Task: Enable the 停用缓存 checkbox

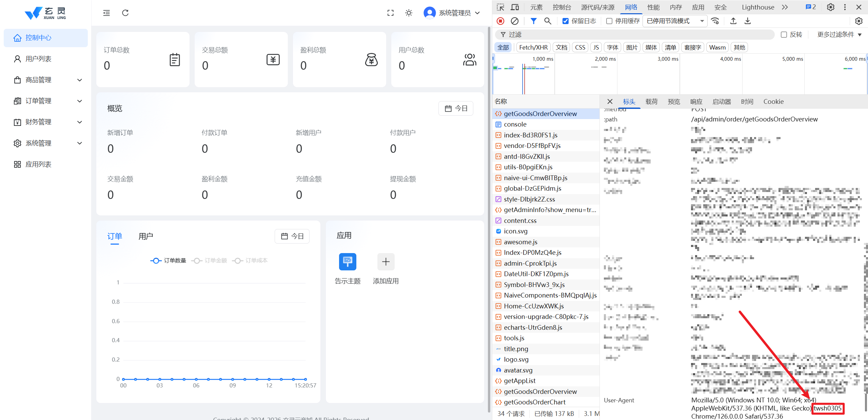Action: click(x=609, y=21)
